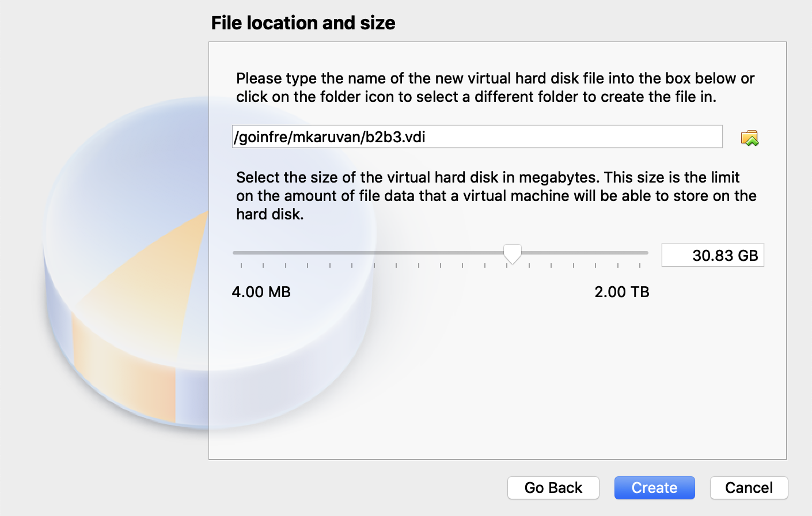
Task: Place the cursor after b2b3.vdi in the path box
Action: coord(427,137)
